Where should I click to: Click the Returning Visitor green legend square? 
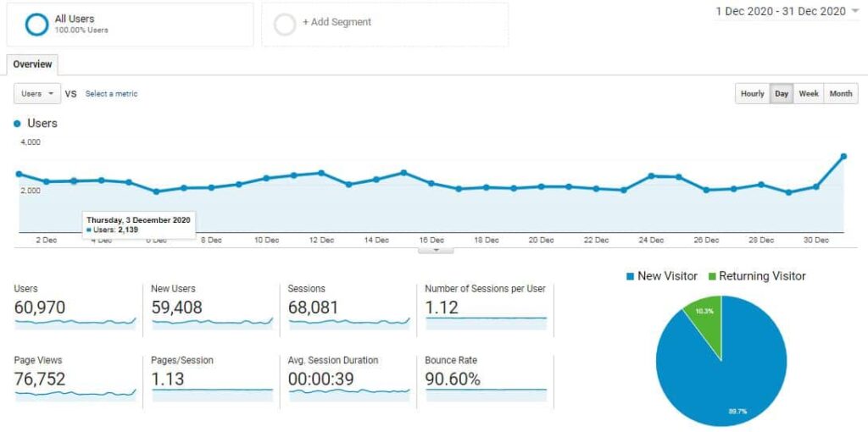tap(711, 276)
